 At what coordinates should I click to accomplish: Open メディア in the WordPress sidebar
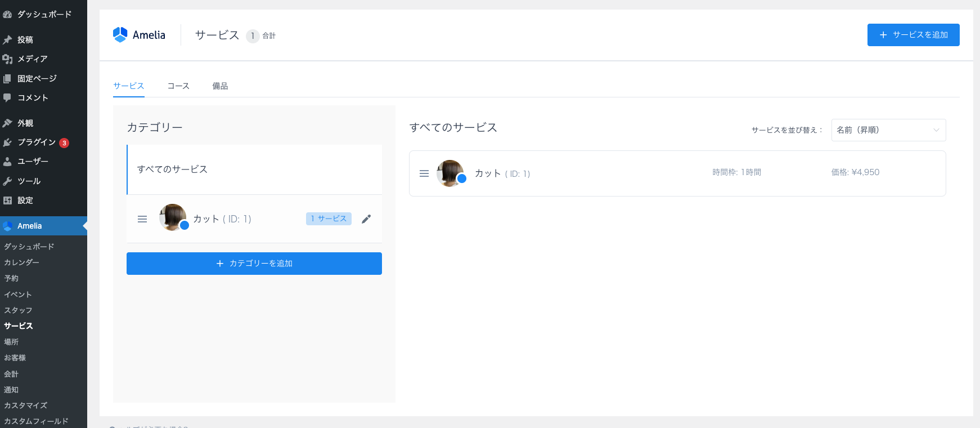[32, 59]
